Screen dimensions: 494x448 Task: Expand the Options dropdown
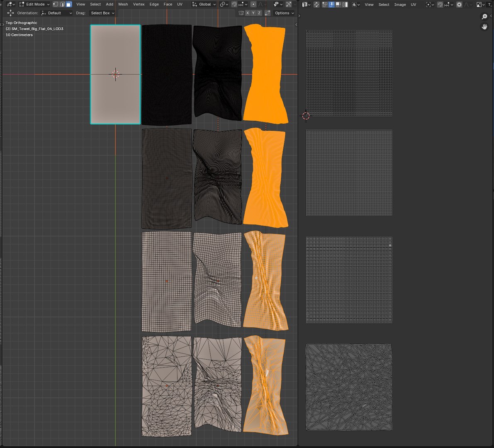click(x=284, y=13)
